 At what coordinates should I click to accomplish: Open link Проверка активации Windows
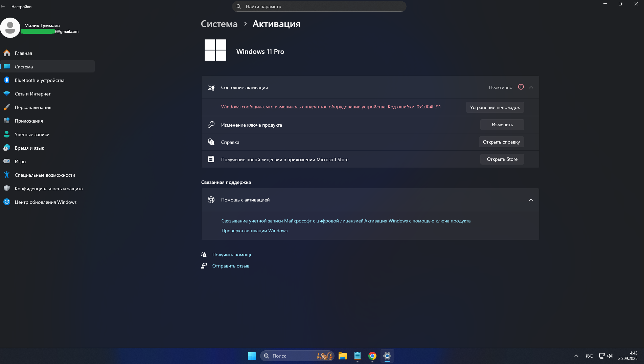(x=255, y=231)
